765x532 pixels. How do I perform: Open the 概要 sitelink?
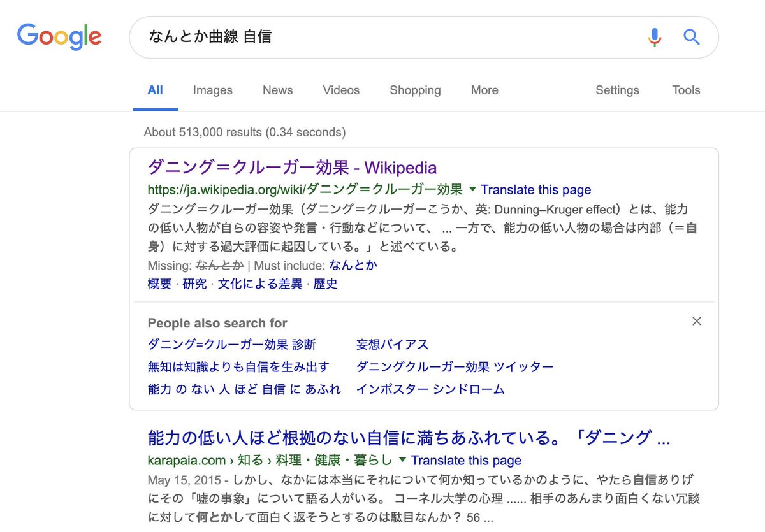(x=159, y=284)
